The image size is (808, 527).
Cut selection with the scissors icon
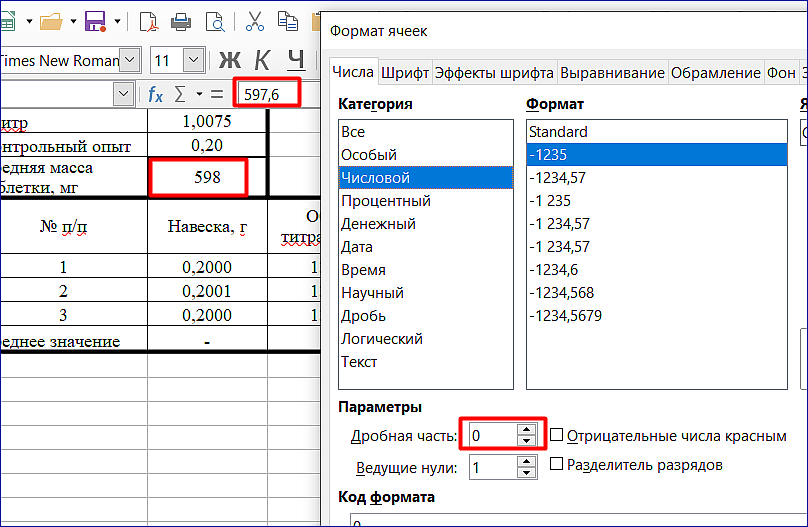[x=255, y=22]
